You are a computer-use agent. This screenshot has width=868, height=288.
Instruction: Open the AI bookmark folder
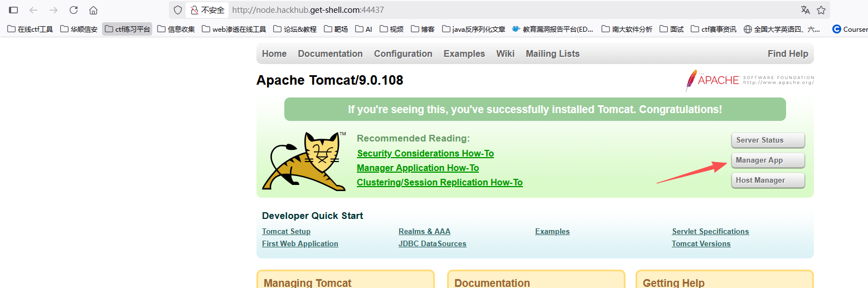tap(363, 29)
